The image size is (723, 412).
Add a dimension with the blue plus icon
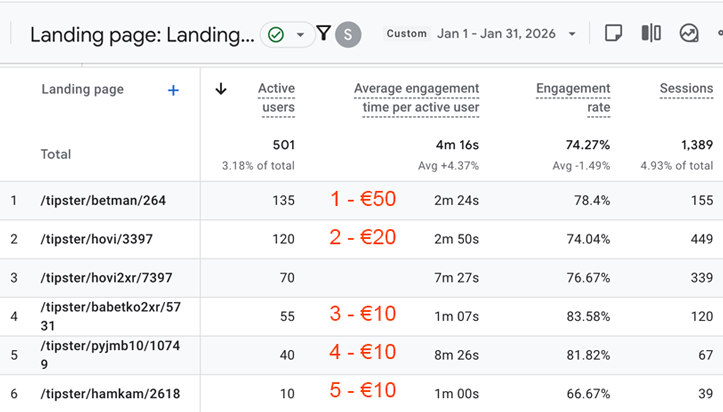(173, 90)
